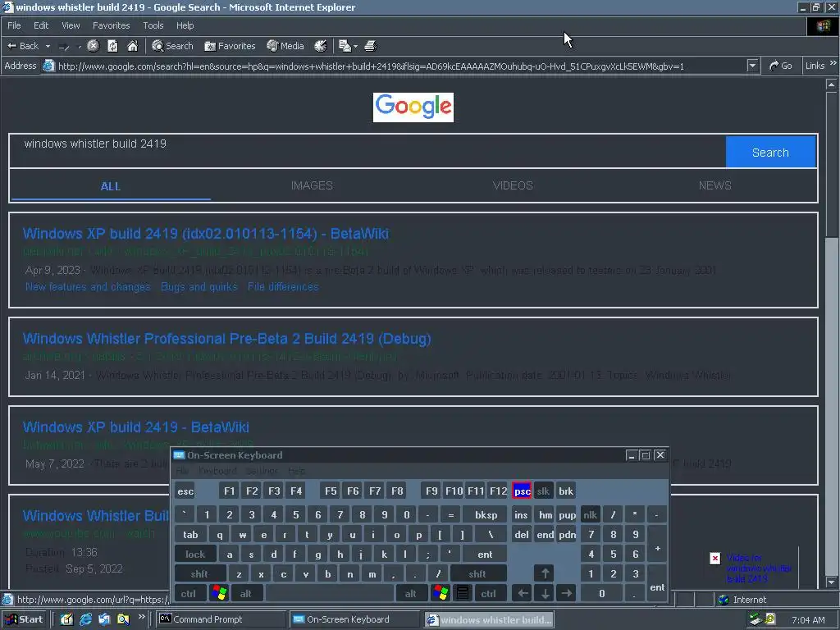Open the Edit menu

pos(41,25)
